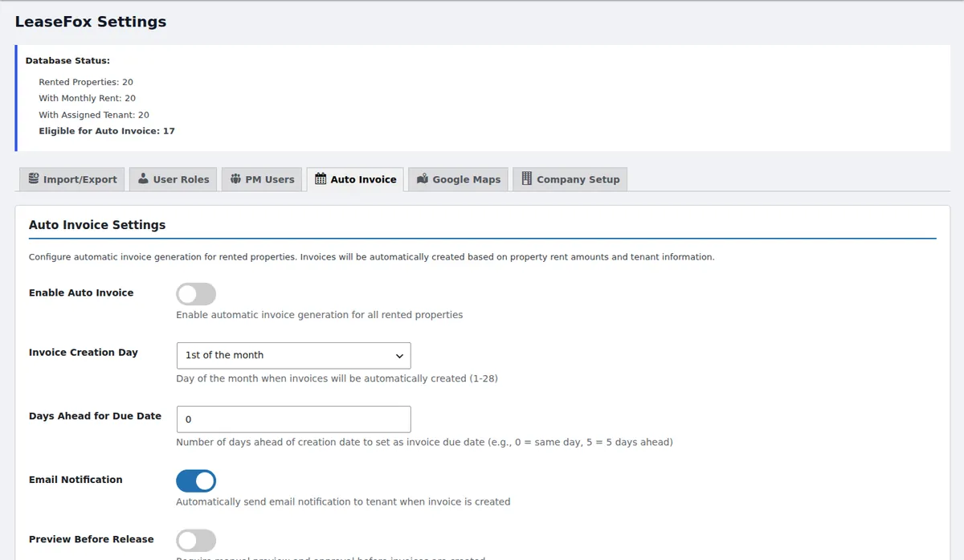This screenshot has height=560, width=964.
Task: Click the Eligible for Auto Invoice: 17 line
Action: [107, 131]
